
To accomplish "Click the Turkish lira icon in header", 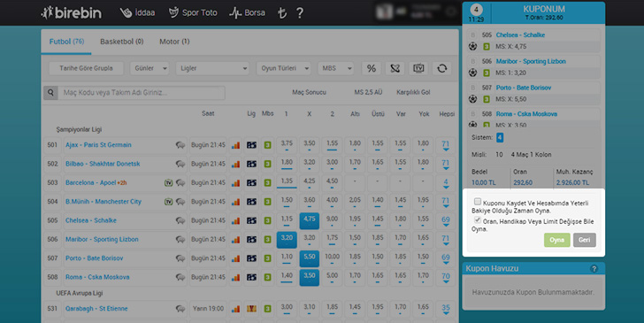I will pyautogui.click(x=281, y=12).
